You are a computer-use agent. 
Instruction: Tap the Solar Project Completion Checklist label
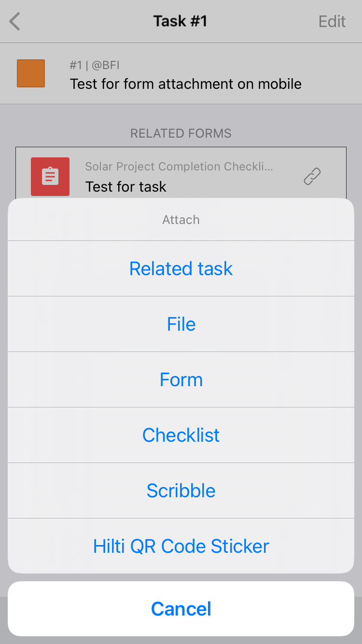point(179,167)
